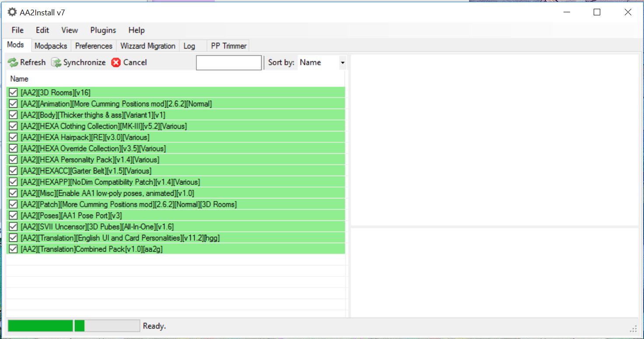Select English UI and Card Personalities row text
This screenshot has height=339, width=644.
click(120, 238)
